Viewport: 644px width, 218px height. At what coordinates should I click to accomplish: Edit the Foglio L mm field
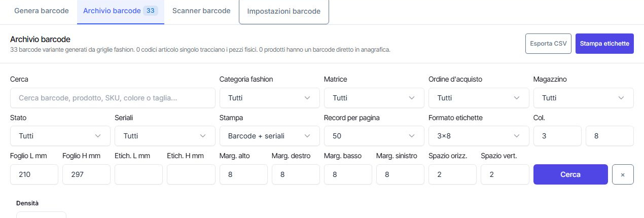(34, 174)
